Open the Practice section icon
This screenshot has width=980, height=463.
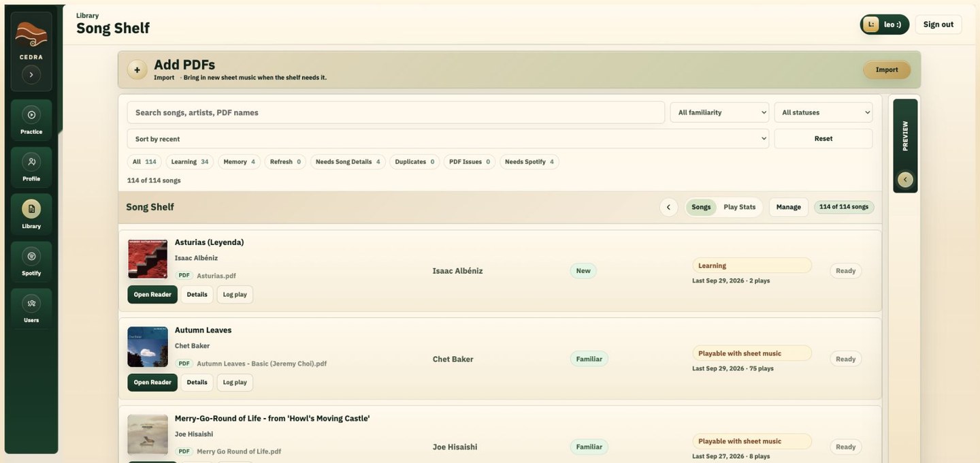point(31,115)
